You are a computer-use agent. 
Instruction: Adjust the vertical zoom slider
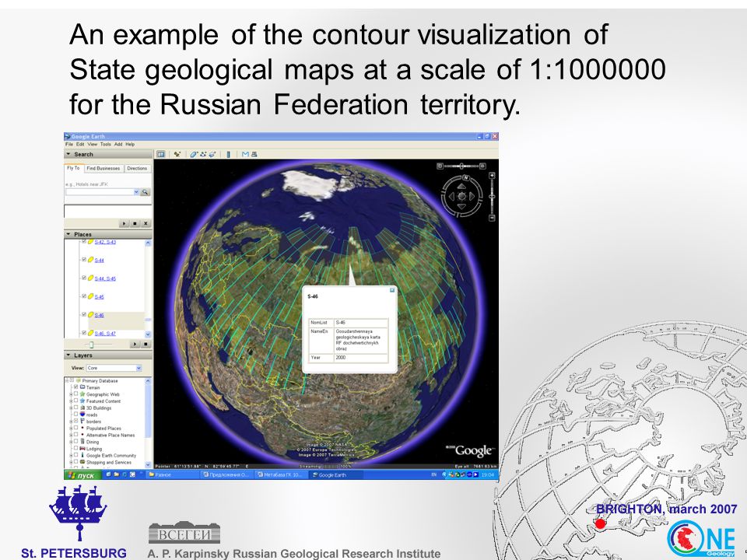[492, 197]
